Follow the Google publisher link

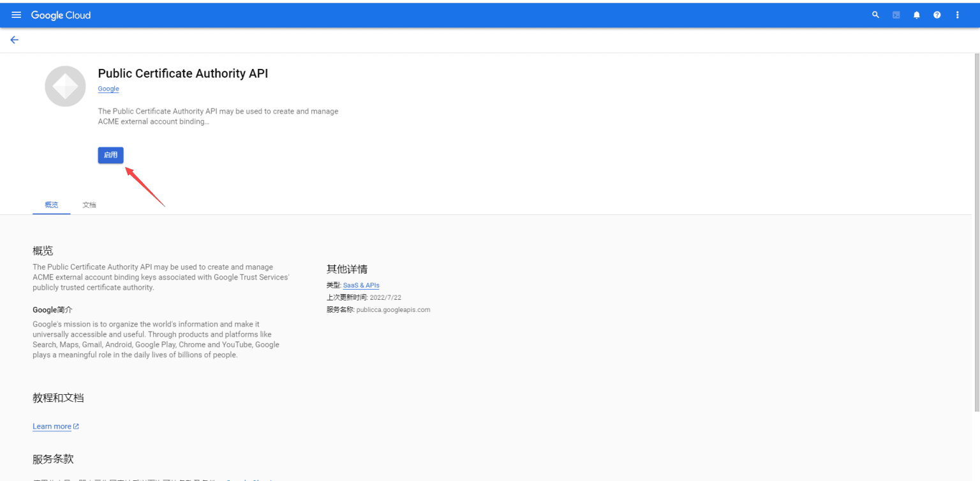(108, 89)
